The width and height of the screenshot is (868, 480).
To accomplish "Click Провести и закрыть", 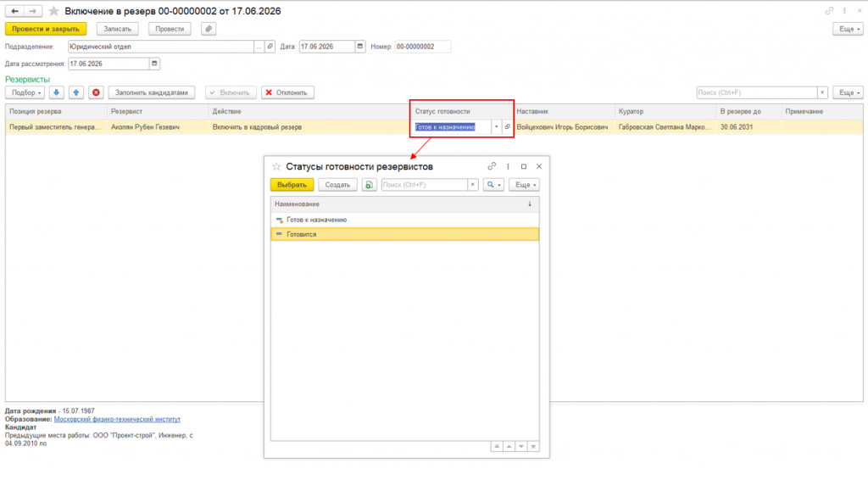I will [46, 29].
